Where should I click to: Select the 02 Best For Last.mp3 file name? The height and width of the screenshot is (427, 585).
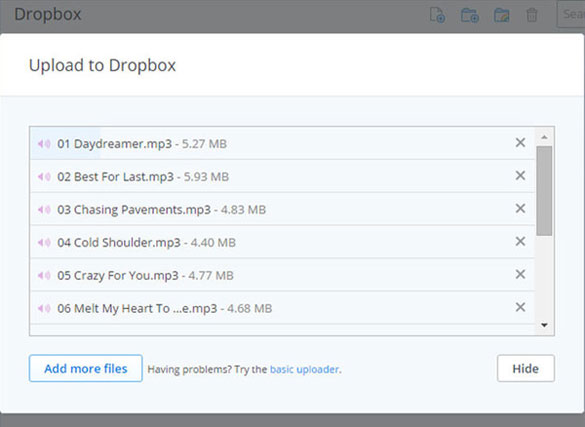[x=115, y=176]
